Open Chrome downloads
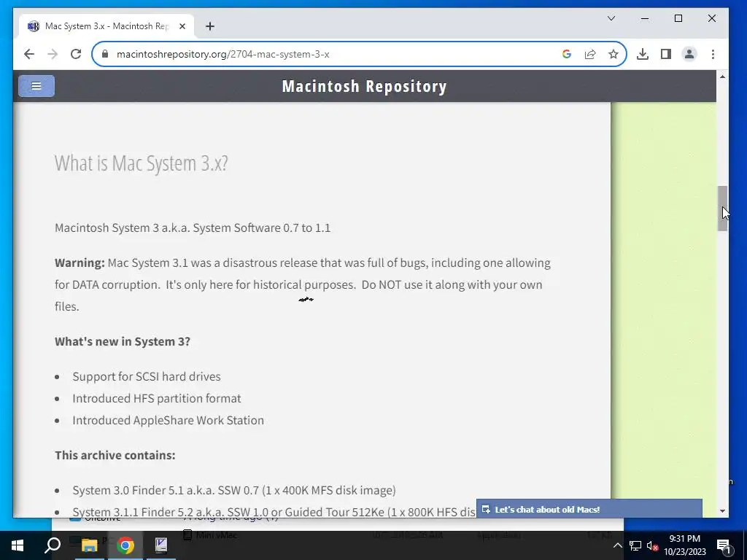The width and height of the screenshot is (747, 560). (642, 54)
